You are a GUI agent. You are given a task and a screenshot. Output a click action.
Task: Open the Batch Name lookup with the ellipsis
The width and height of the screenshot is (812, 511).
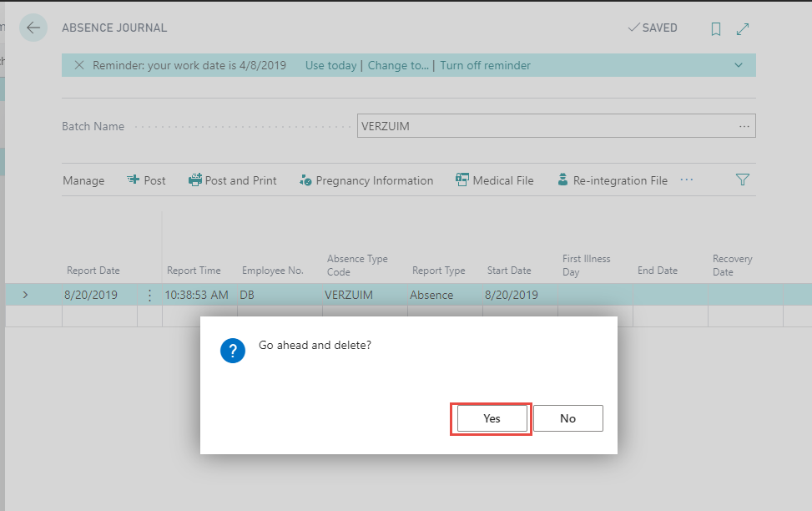[744, 125]
